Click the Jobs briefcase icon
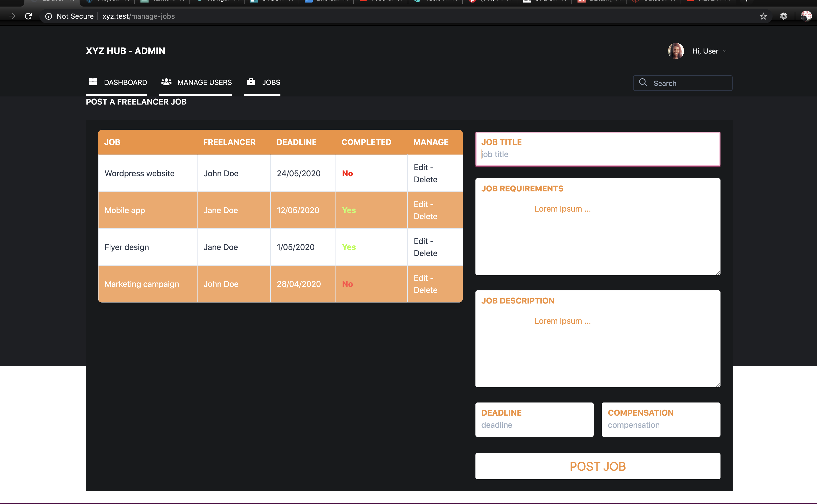Image resolution: width=817 pixels, height=504 pixels. click(251, 82)
